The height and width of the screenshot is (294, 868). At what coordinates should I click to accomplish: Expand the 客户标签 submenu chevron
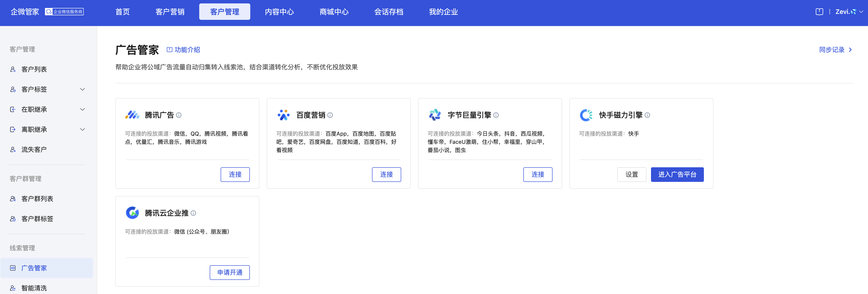[83, 89]
